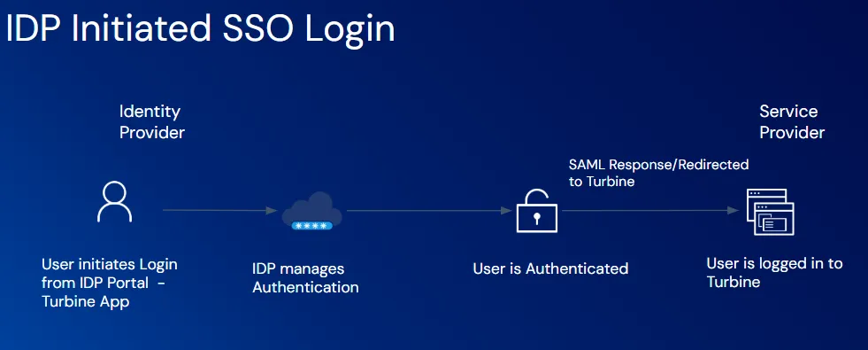Click the 'Service Provider' label
The image size is (868, 350).
[792, 122]
